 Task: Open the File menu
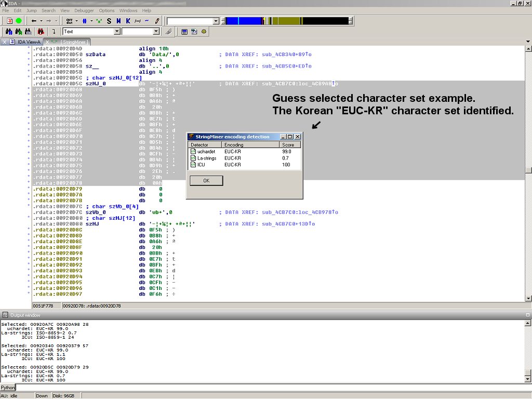(5, 10)
